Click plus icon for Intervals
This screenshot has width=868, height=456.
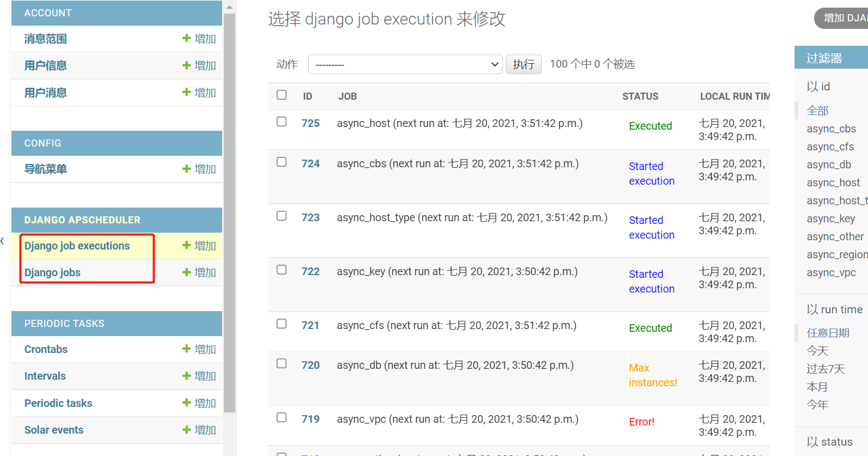pyautogui.click(x=187, y=375)
